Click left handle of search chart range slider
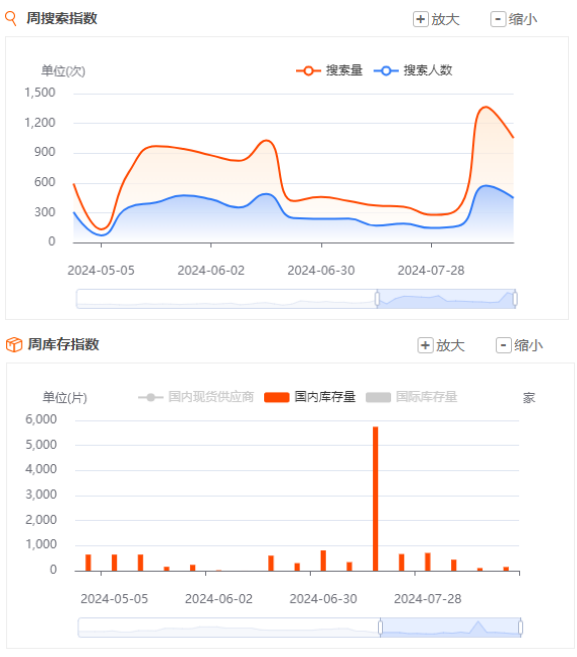 (x=377, y=299)
